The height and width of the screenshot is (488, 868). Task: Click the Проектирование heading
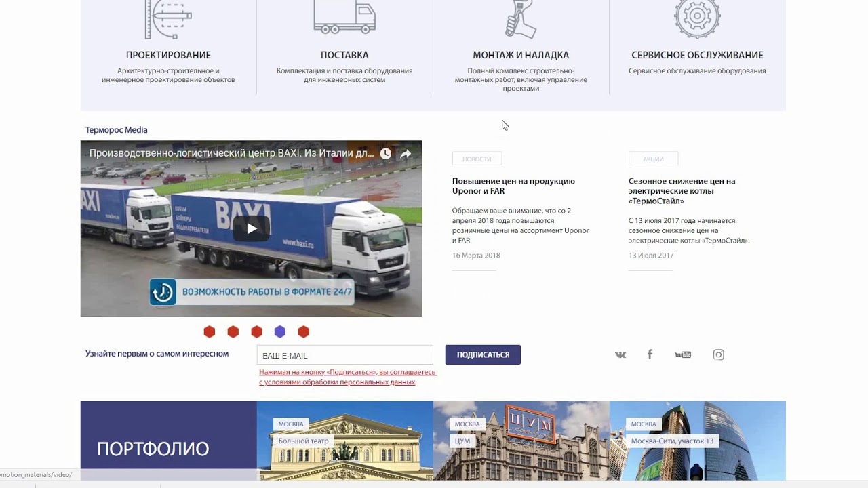coord(168,55)
